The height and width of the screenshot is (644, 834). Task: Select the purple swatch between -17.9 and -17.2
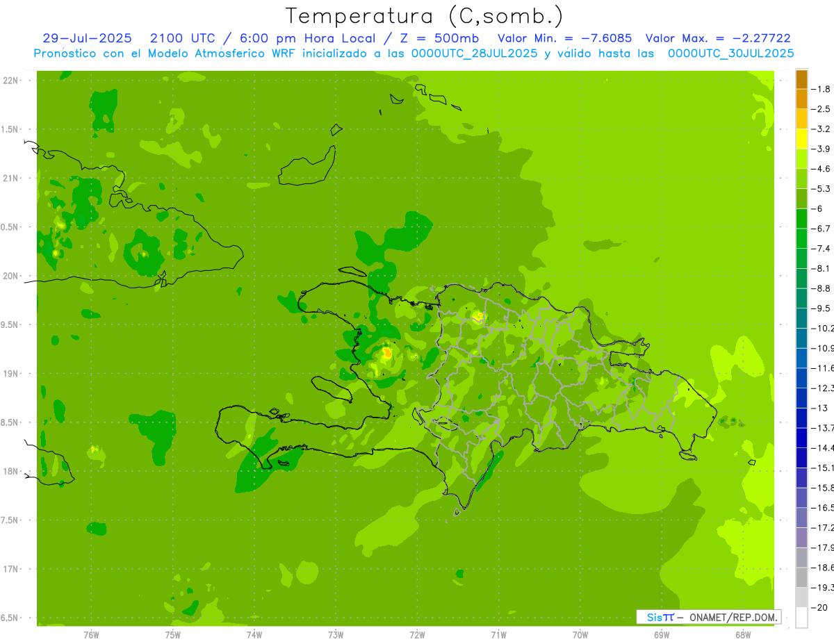coord(801,538)
